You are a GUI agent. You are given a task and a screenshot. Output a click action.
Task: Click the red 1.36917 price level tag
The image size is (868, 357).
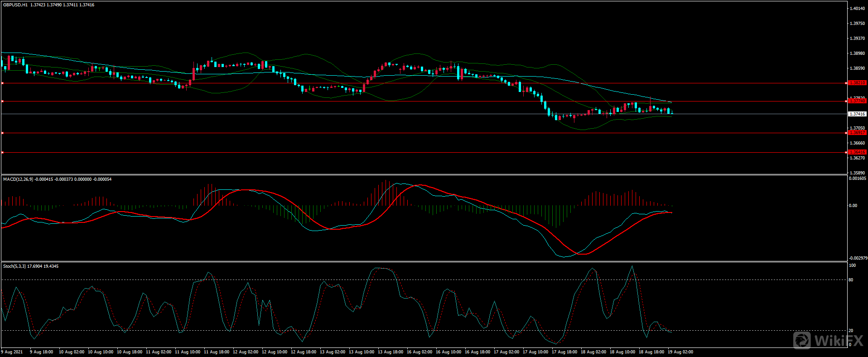tap(857, 133)
